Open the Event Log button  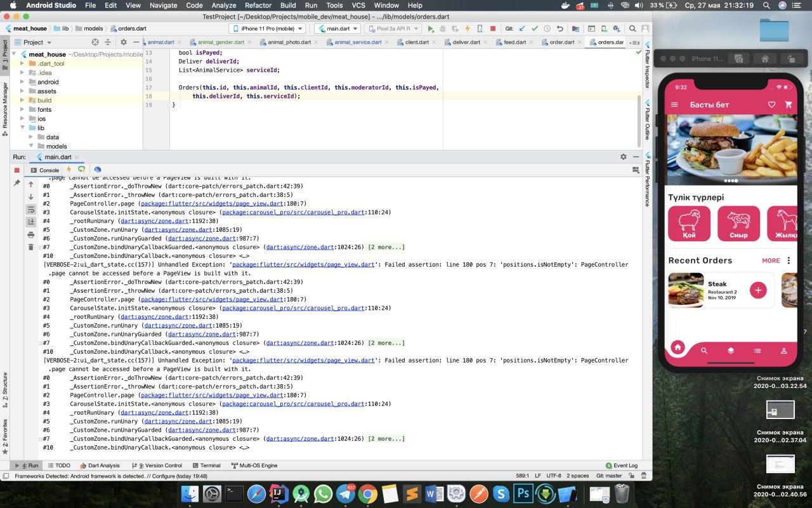pos(622,465)
